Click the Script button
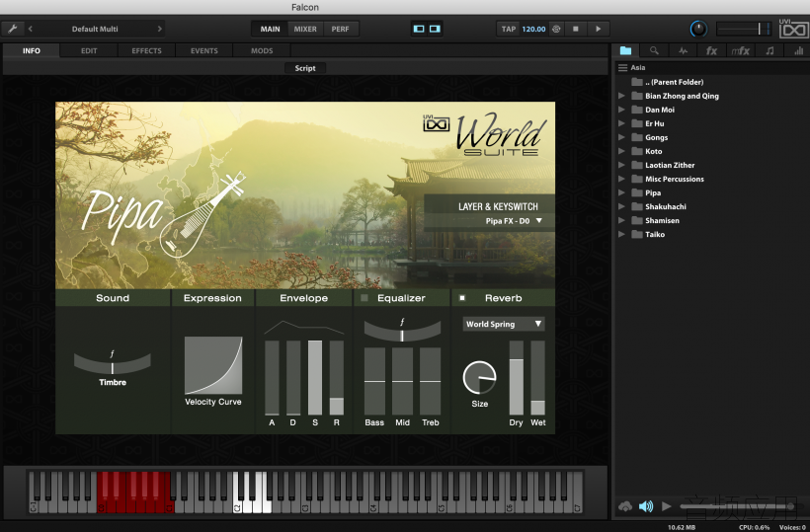This screenshot has width=810, height=532. pyautogui.click(x=305, y=68)
